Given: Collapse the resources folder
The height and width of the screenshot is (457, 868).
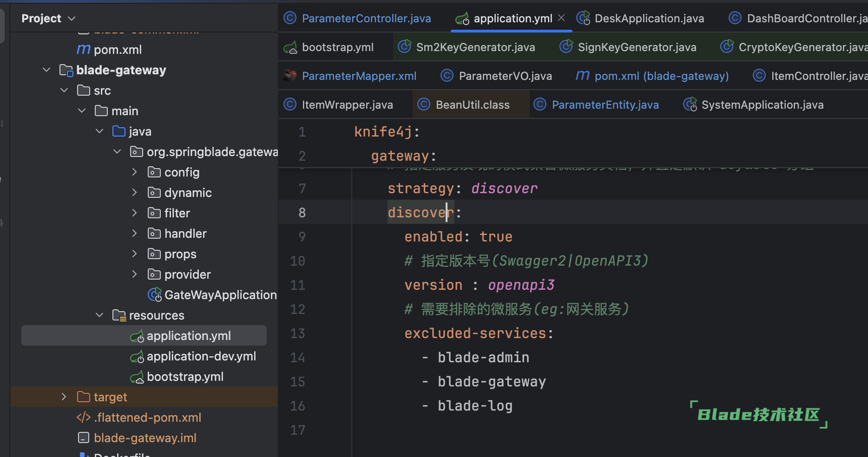Looking at the screenshot, I should tap(99, 315).
